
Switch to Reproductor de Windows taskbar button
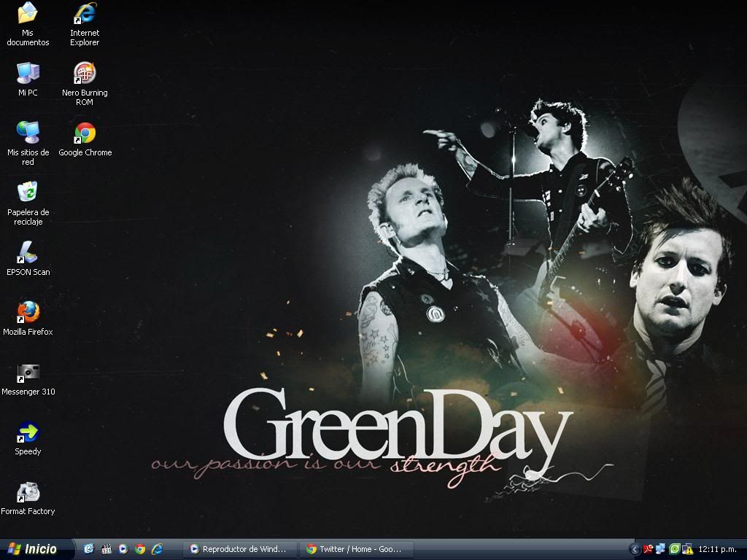click(240, 549)
